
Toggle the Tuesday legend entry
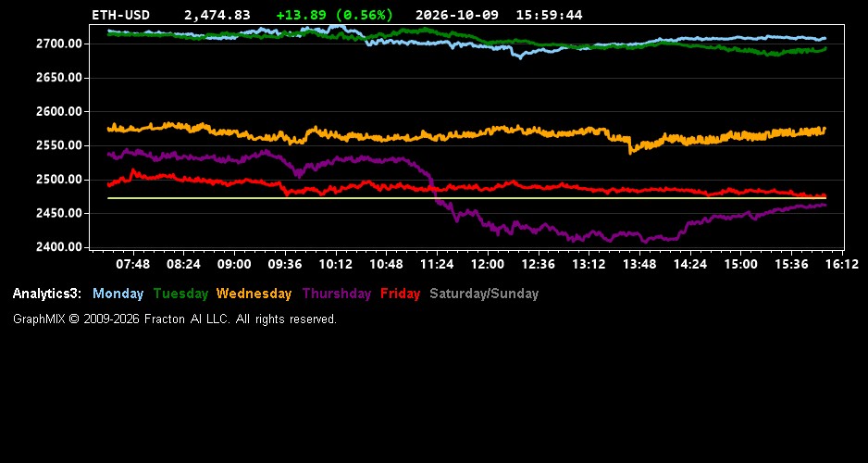(x=180, y=294)
